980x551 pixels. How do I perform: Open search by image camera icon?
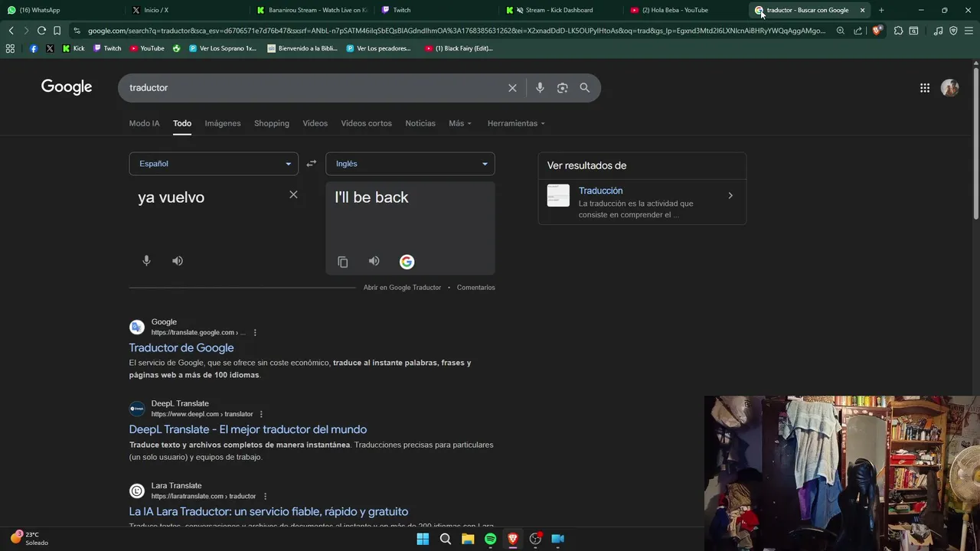coord(562,88)
